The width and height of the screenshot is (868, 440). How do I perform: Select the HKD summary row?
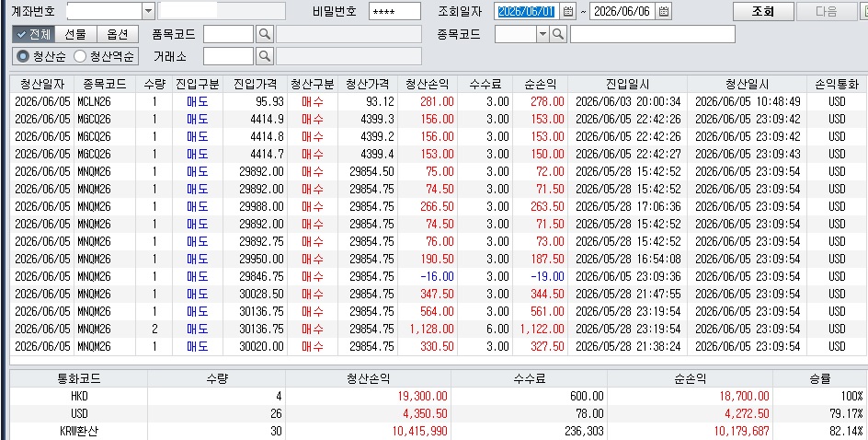tap(439, 397)
